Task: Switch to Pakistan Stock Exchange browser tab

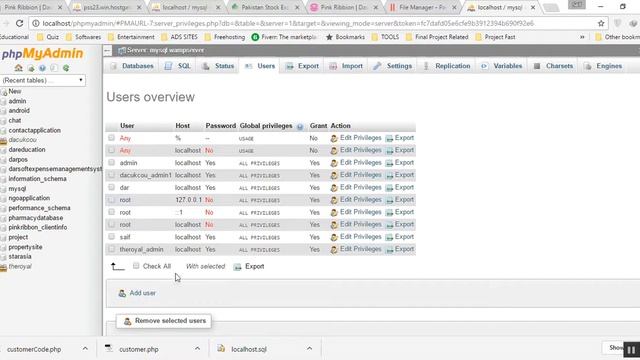Action: click(264, 7)
